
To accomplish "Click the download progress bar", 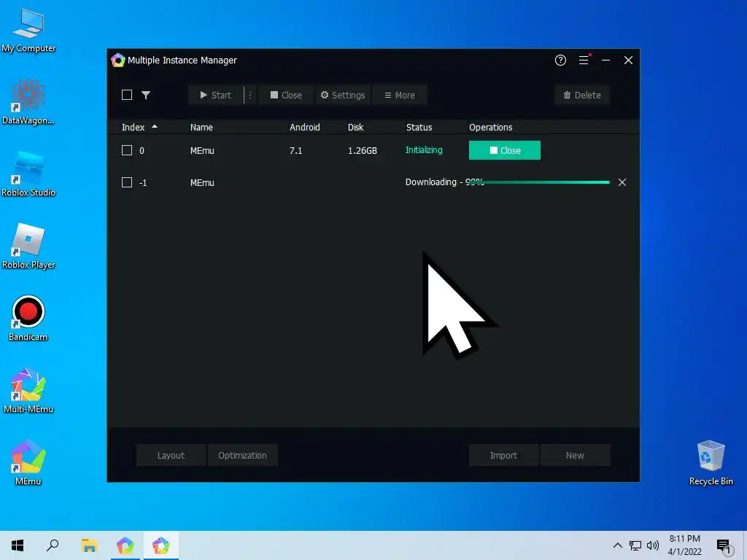I will pos(538,182).
